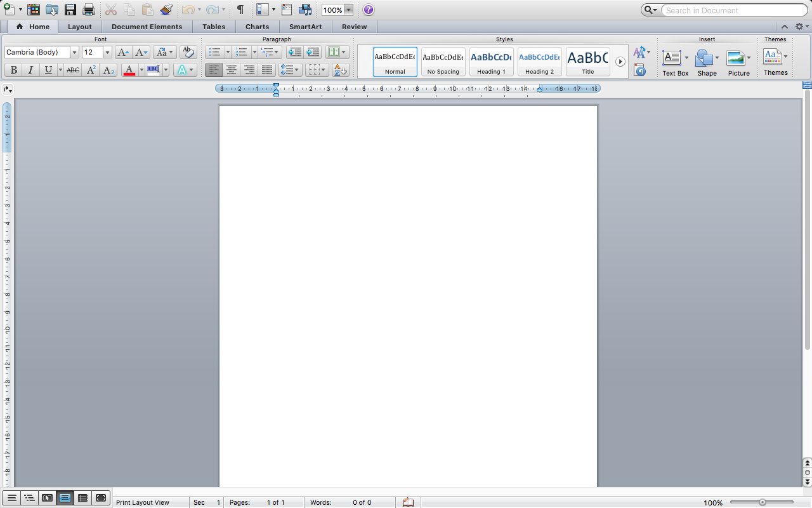The image size is (812, 508).
Task: Switch to the Layout tab
Action: tap(80, 27)
